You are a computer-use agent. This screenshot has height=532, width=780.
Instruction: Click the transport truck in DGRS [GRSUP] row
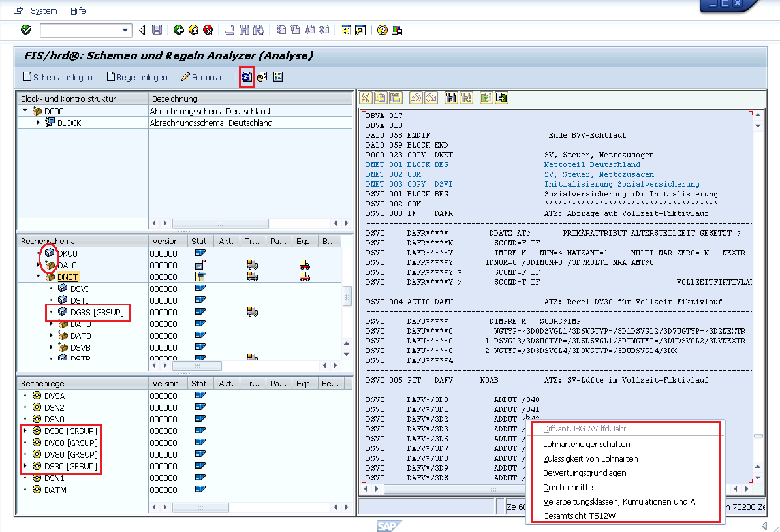(253, 312)
